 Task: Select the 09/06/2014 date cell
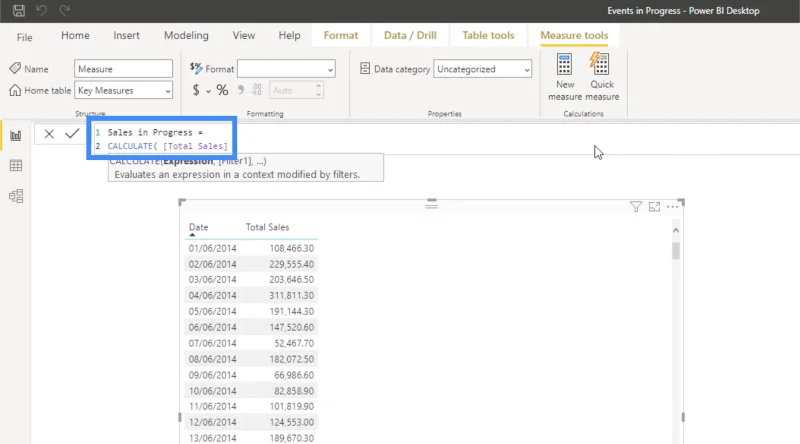212,375
